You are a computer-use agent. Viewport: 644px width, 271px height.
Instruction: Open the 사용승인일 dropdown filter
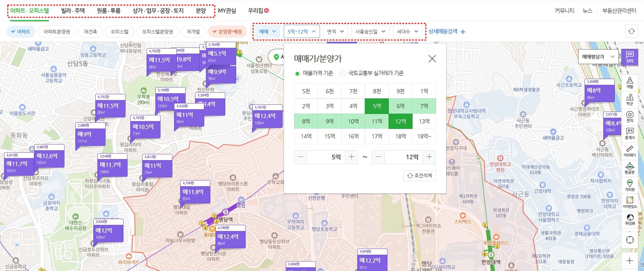point(371,32)
